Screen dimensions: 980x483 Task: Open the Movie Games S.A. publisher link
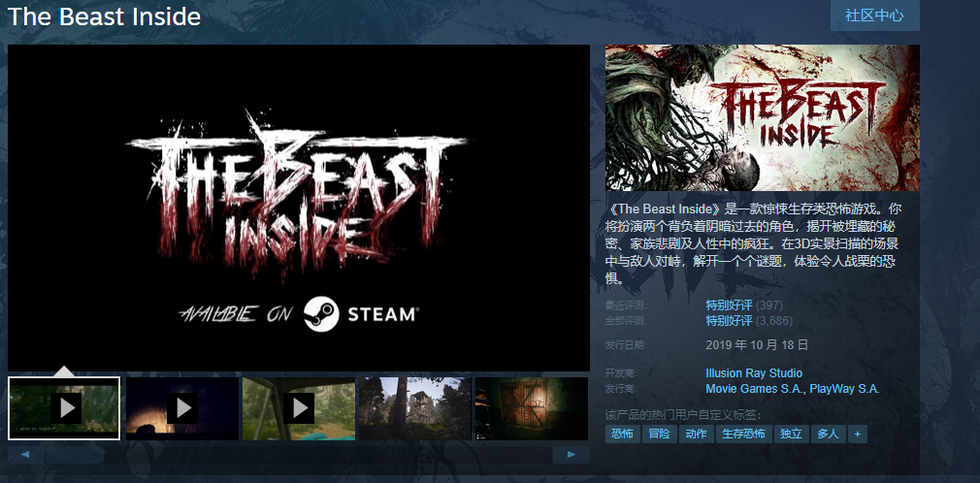tap(755, 389)
